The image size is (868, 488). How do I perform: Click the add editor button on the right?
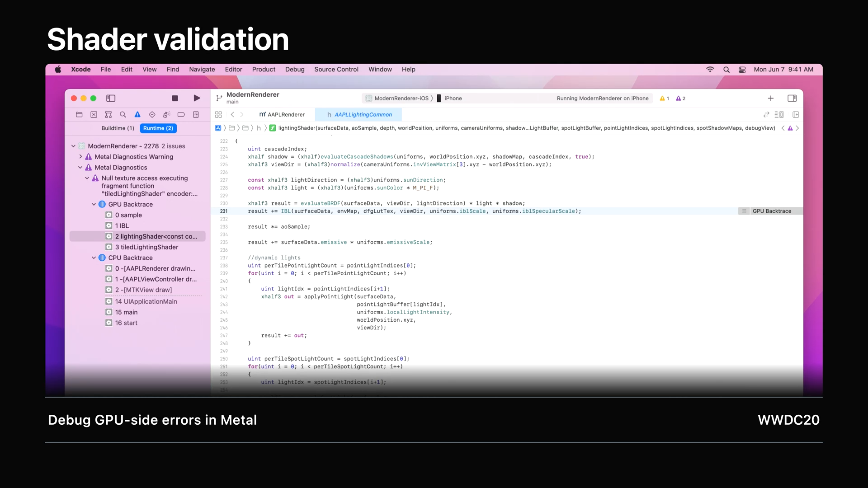coord(796,115)
